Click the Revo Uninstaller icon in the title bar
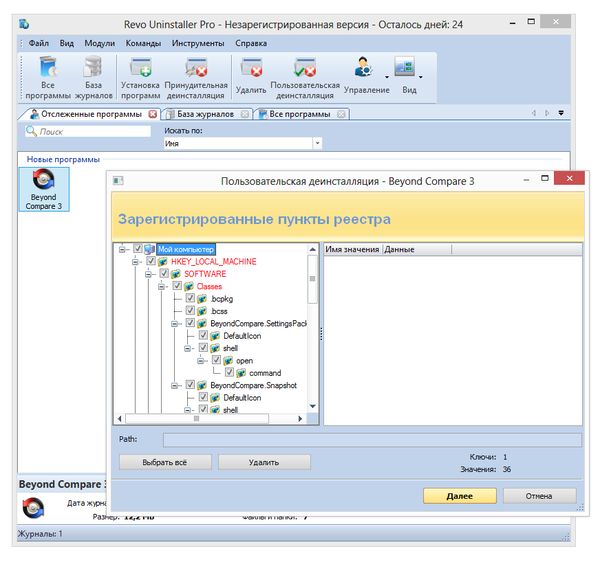Viewport: 600px width, 562px height. 24,24
